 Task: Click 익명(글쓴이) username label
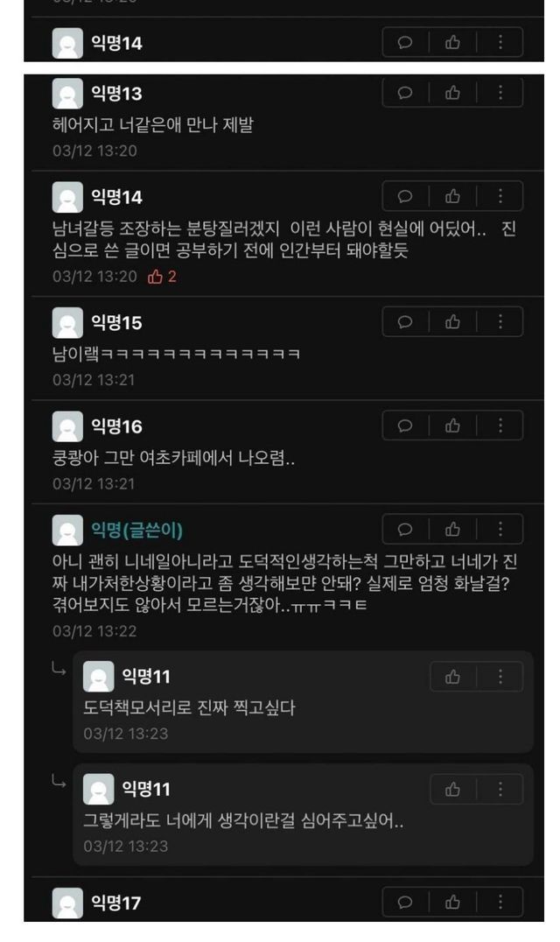click(136, 530)
